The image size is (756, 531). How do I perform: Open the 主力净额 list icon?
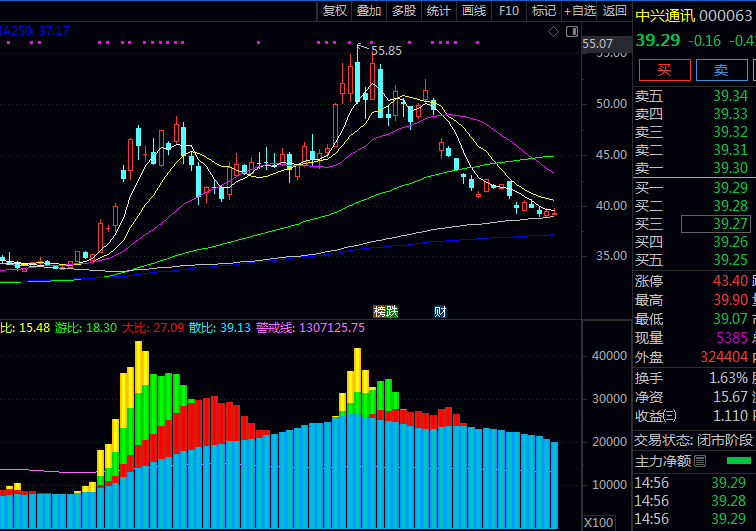click(x=701, y=461)
